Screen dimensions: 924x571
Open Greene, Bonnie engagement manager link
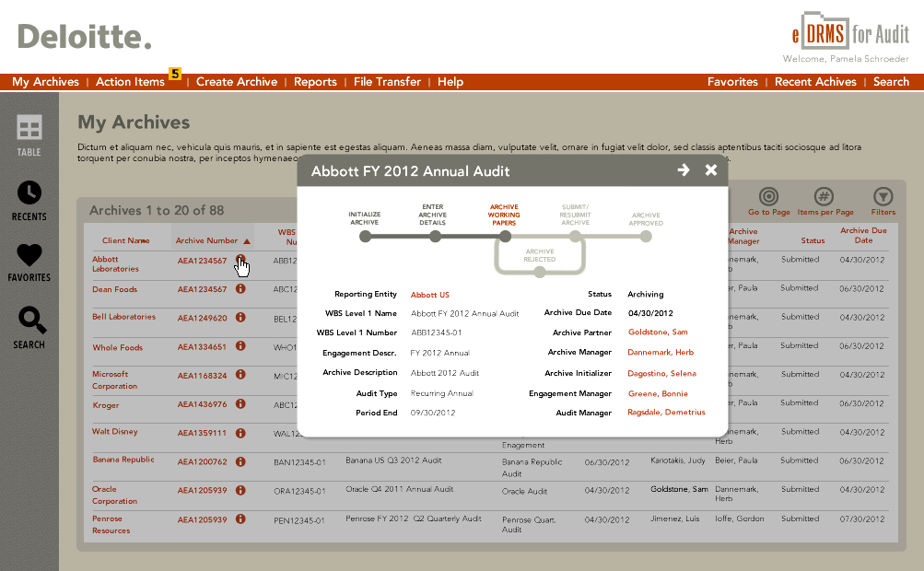pos(658,393)
